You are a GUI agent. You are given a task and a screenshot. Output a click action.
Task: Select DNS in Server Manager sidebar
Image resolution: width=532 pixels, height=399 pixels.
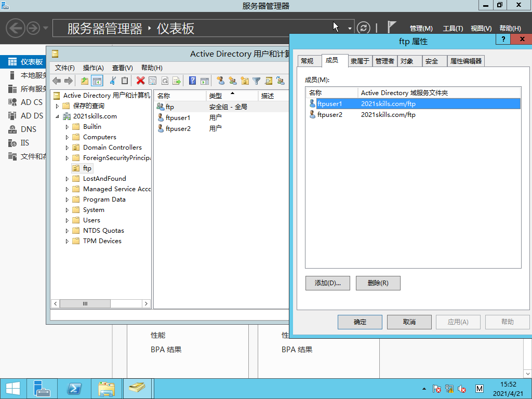click(23, 129)
